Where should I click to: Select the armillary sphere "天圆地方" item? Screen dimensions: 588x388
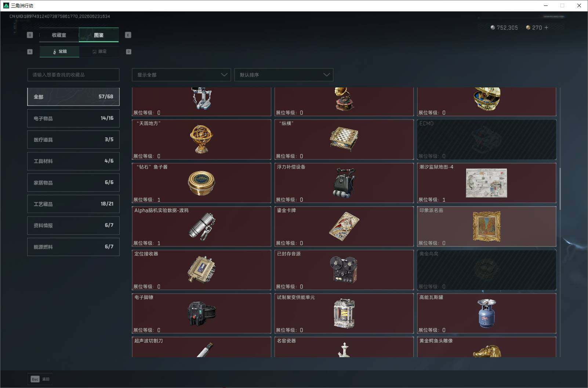point(202,140)
